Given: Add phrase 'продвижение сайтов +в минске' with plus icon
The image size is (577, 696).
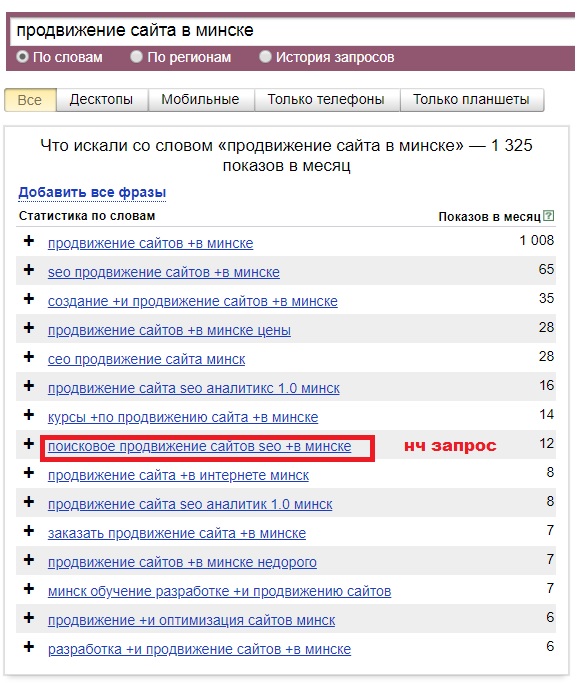Looking at the screenshot, I should click(x=29, y=241).
